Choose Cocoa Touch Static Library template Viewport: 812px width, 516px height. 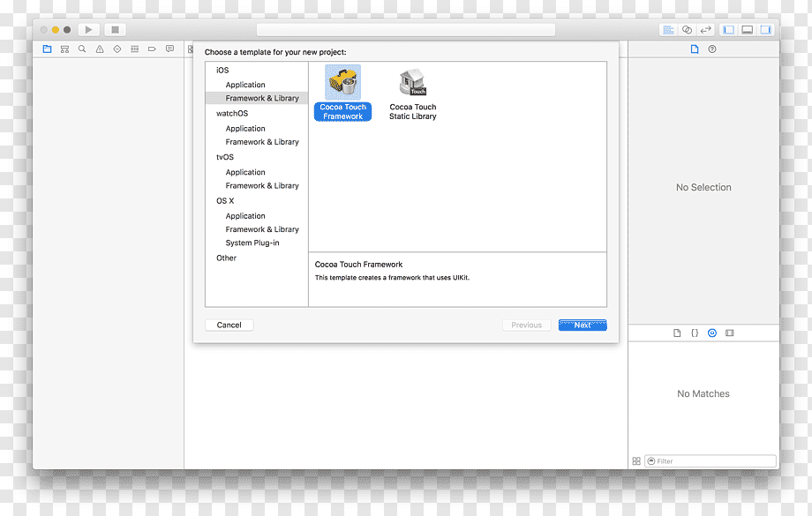pos(413,94)
